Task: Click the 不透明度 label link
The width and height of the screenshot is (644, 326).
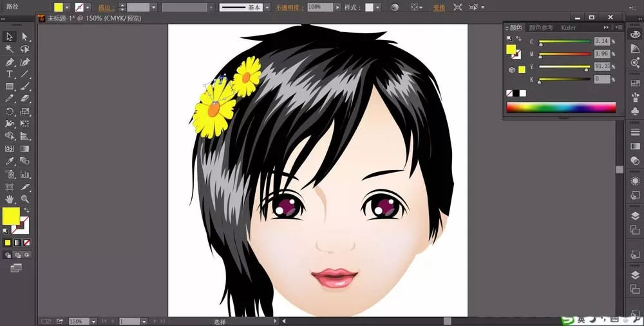Action: tap(290, 7)
